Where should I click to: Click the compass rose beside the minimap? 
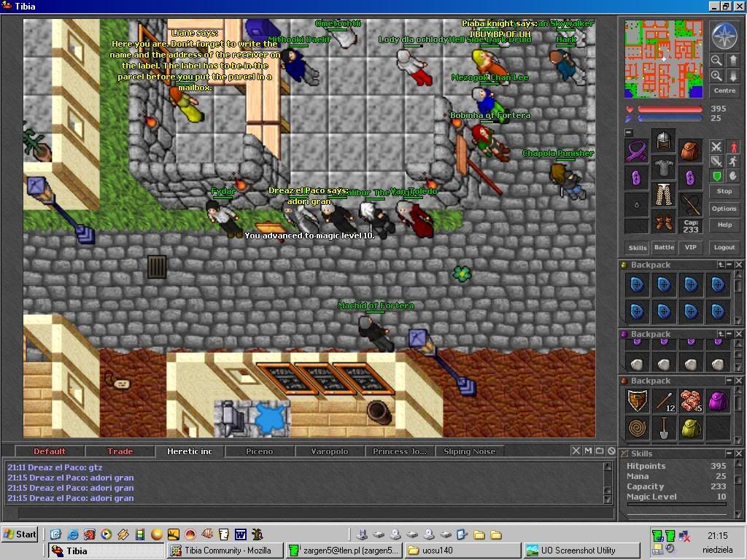[724, 36]
